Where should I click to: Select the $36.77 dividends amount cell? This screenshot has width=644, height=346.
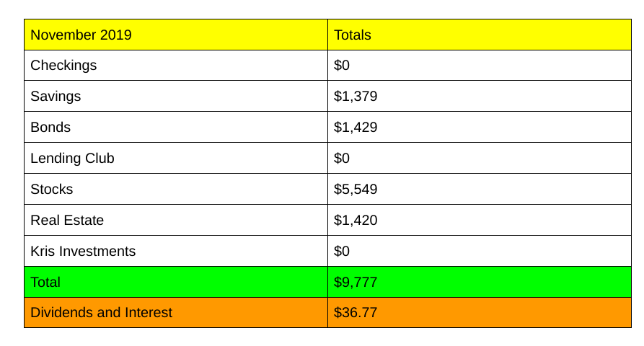coord(356,313)
